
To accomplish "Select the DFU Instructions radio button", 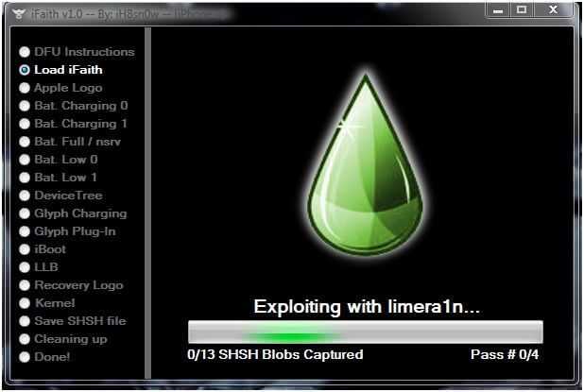I will click(x=25, y=52).
